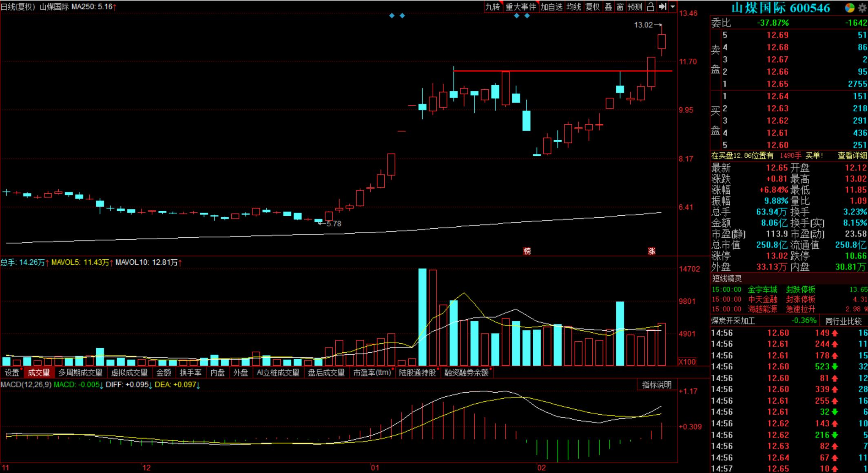This screenshot has width=868, height=473.
Task: Open the 设置 indicator settings
Action: (12, 373)
